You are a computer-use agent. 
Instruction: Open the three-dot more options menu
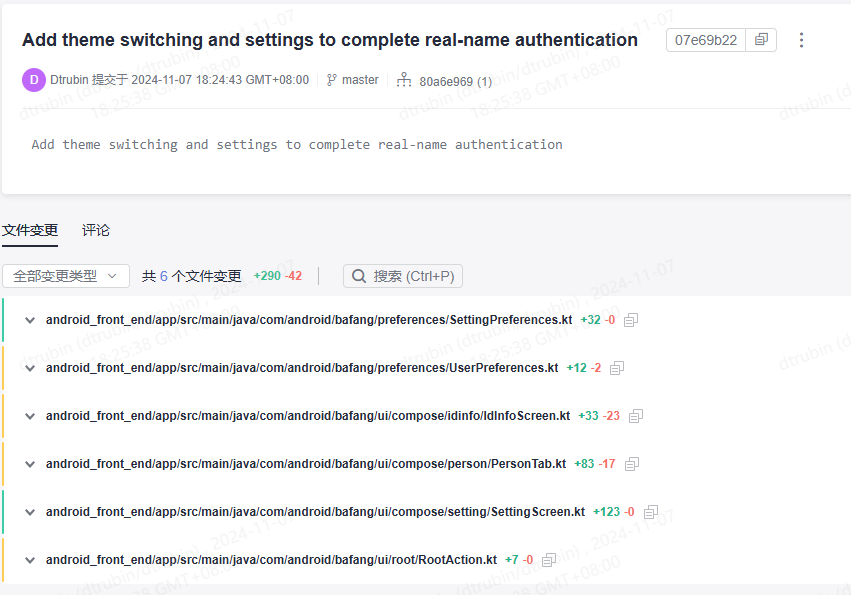coord(801,40)
